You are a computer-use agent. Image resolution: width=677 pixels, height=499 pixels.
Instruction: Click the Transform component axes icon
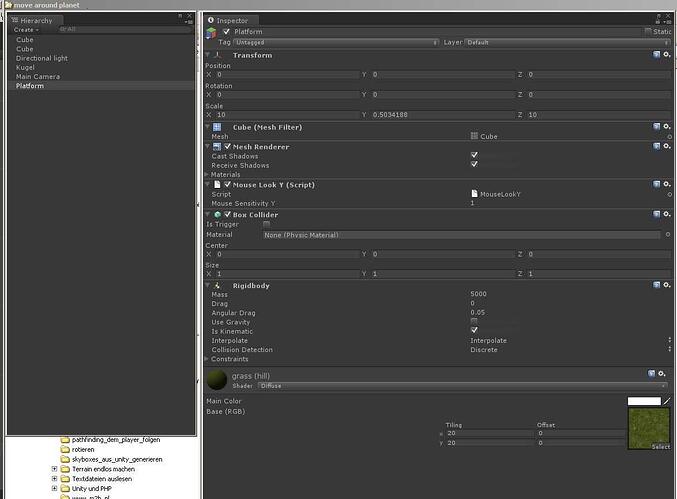217,55
